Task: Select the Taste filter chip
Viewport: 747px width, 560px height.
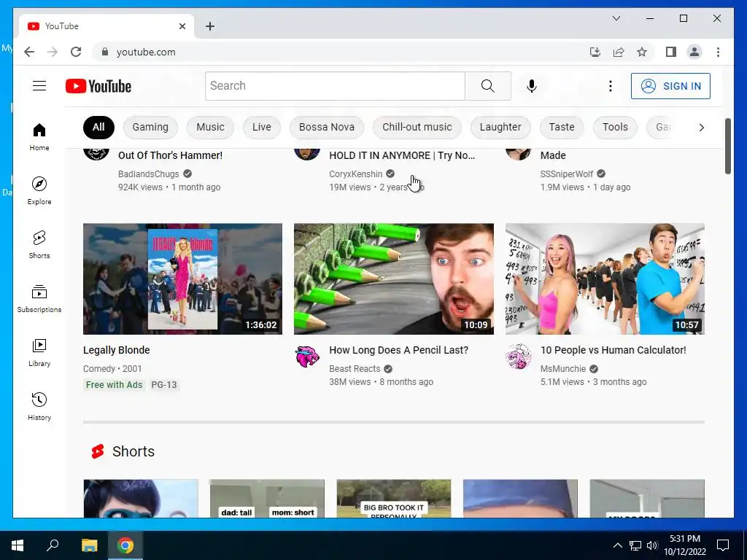Action: coord(562,127)
